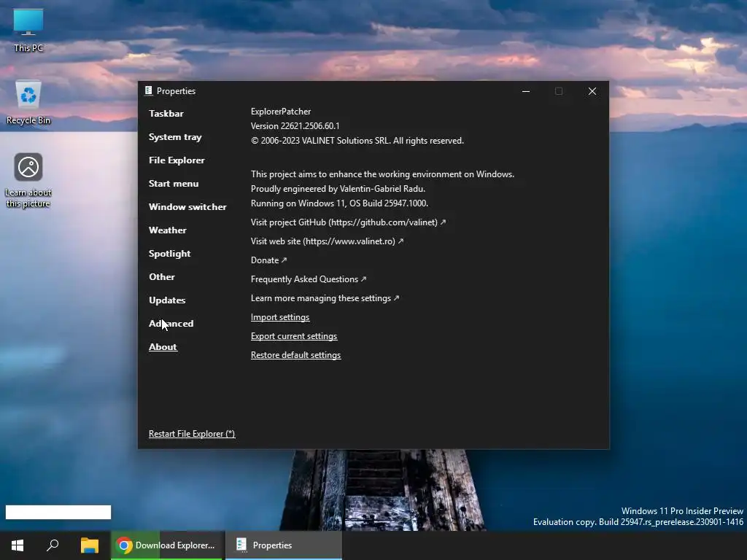747x560 pixels.
Task: Go to Window switcher section
Action: [x=187, y=207]
